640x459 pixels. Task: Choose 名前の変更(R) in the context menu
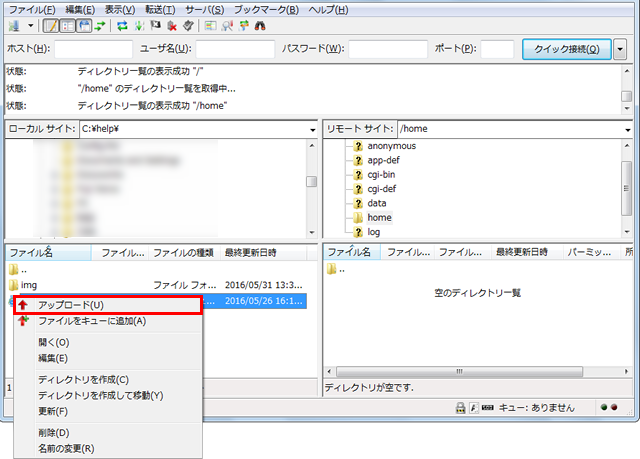(108, 448)
